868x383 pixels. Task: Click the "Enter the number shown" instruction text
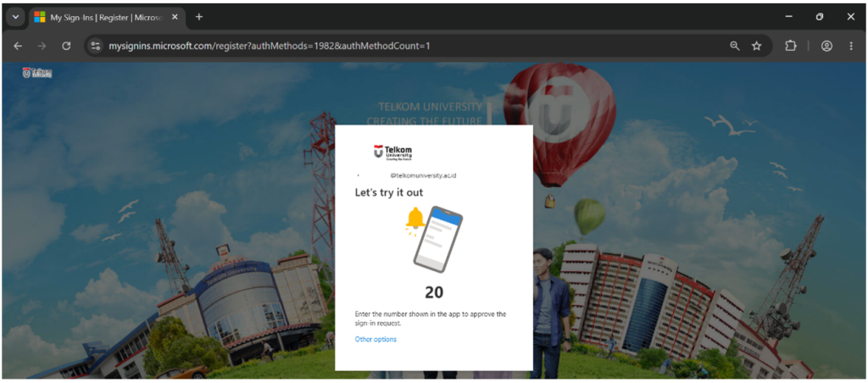430,319
